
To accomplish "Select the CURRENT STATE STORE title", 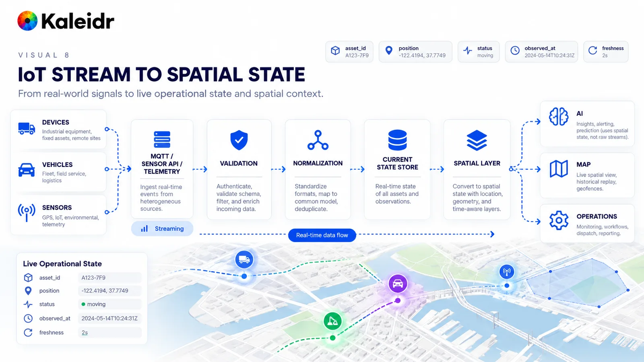I will [397, 163].
